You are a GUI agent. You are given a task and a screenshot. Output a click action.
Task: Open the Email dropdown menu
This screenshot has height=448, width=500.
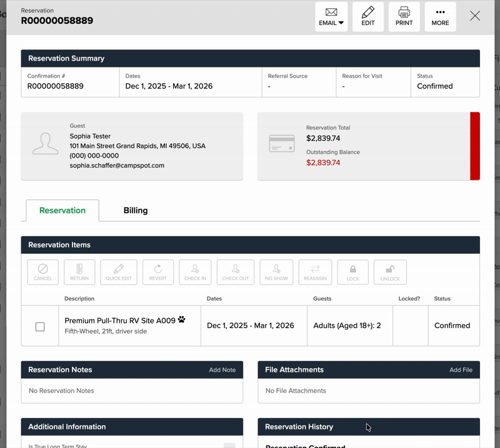331,17
